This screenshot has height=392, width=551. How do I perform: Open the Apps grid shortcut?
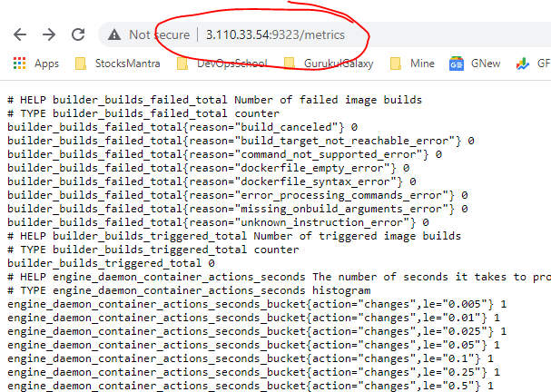pos(36,64)
